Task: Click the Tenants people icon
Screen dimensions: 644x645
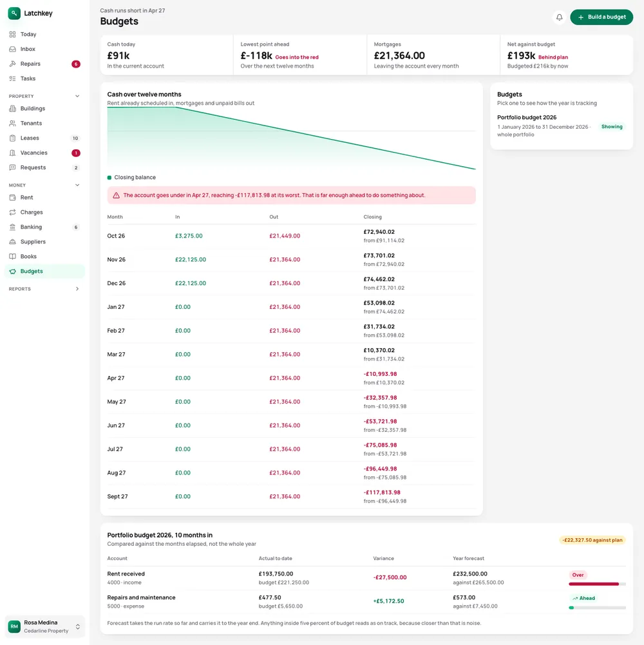Action: (13, 124)
